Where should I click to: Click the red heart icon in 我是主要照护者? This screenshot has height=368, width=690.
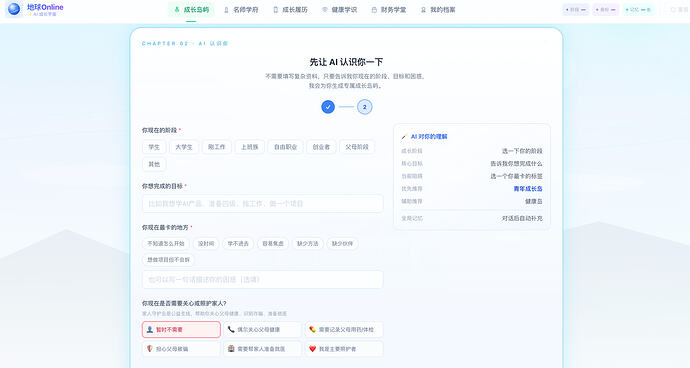(312, 349)
